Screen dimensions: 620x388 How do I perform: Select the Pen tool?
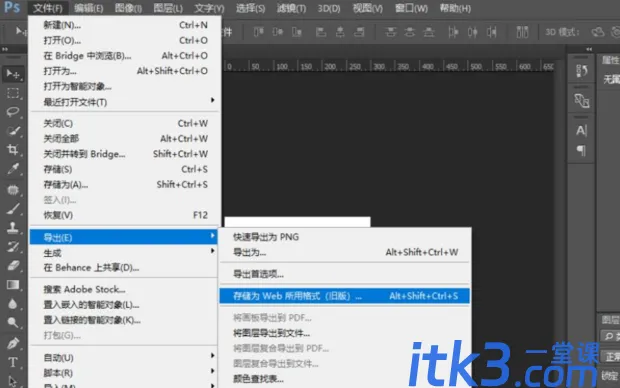[13, 343]
